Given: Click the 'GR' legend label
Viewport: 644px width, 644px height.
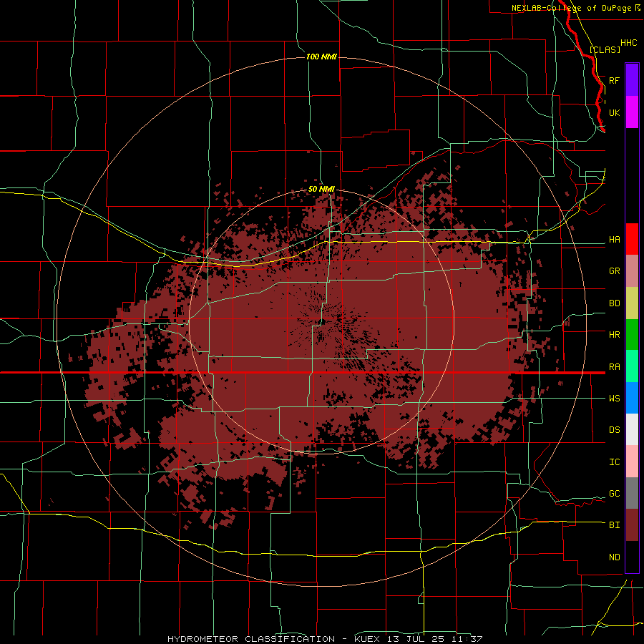Looking at the screenshot, I should click(x=614, y=271).
